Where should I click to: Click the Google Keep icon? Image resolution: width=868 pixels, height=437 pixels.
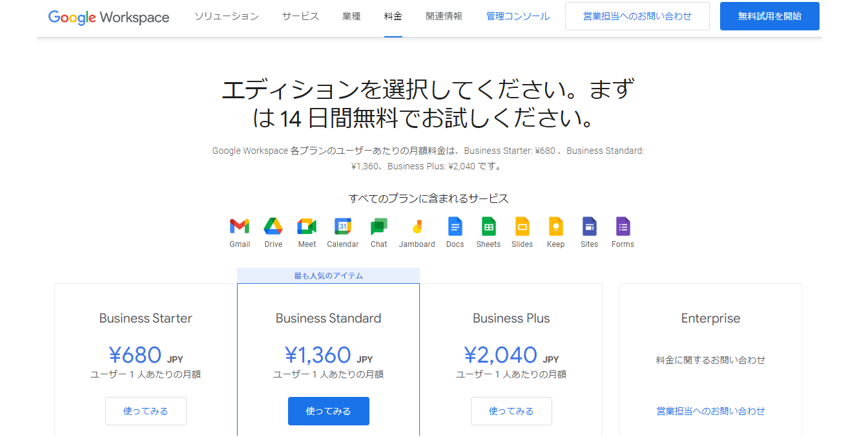click(555, 226)
